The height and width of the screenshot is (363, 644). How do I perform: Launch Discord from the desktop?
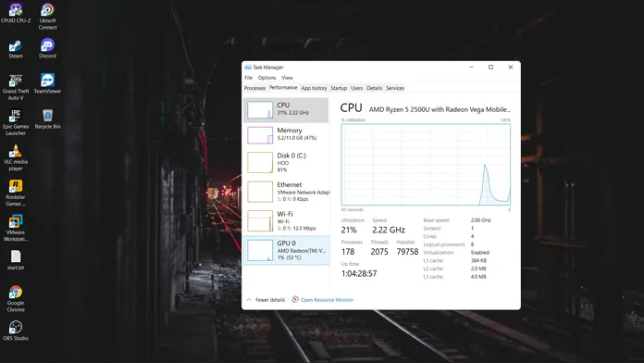[47, 48]
